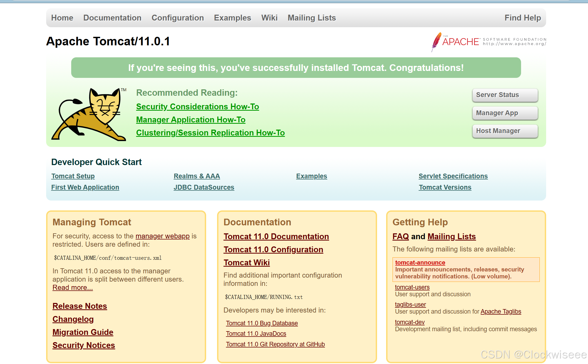Visit the Tomcat Wiki link
This screenshot has height=364, width=588.
246,262
